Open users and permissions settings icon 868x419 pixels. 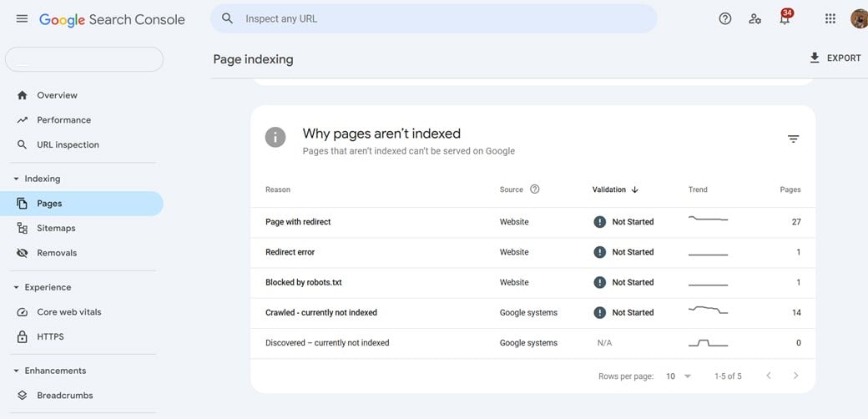(754, 19)
